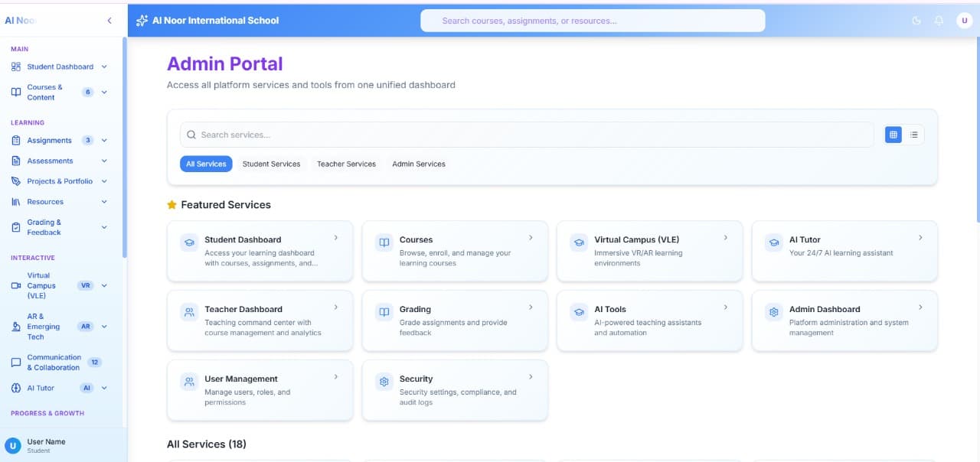Expand the Assignments sidebar section

coord(104,141)
